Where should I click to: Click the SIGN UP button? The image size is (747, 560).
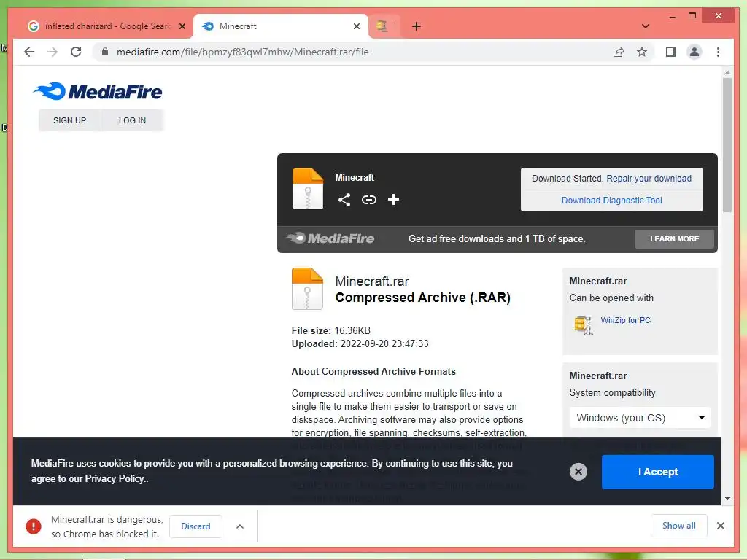[x=69, y=120]
